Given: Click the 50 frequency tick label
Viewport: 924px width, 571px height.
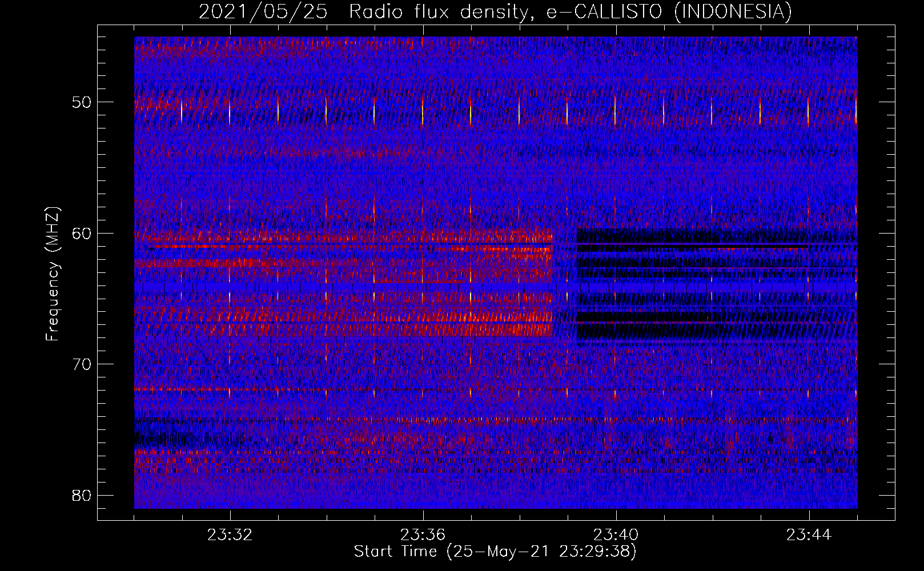Looking at the screenshot, I should point(82,102).
